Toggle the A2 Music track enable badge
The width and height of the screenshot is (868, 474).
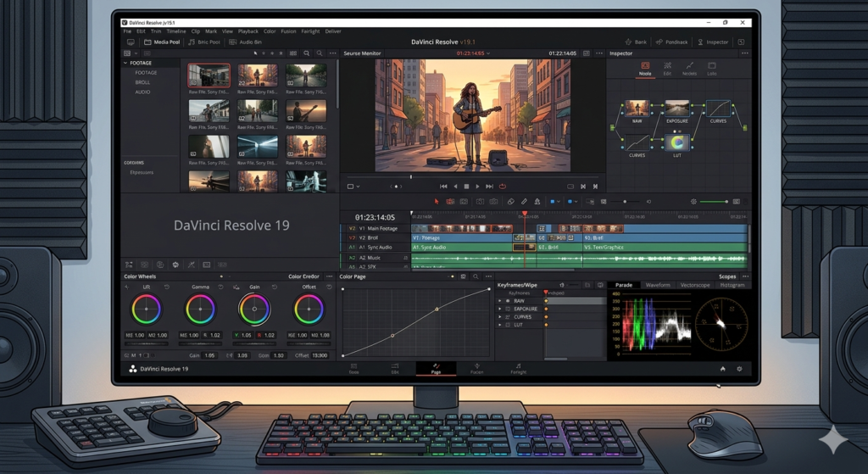pos(352,258)
